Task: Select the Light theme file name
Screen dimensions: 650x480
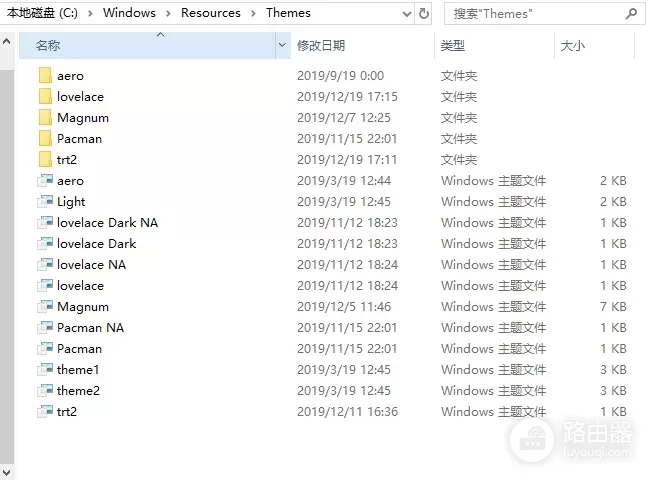Action: (x=71, y=202)
